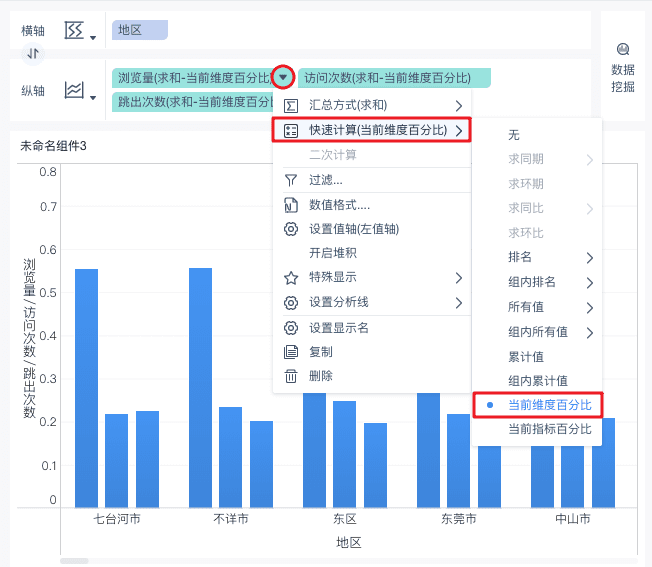Viewport: 652px width, 567px height.
Task: Expand 汇总方式(求和) submenu
Action: coord(372,106)
